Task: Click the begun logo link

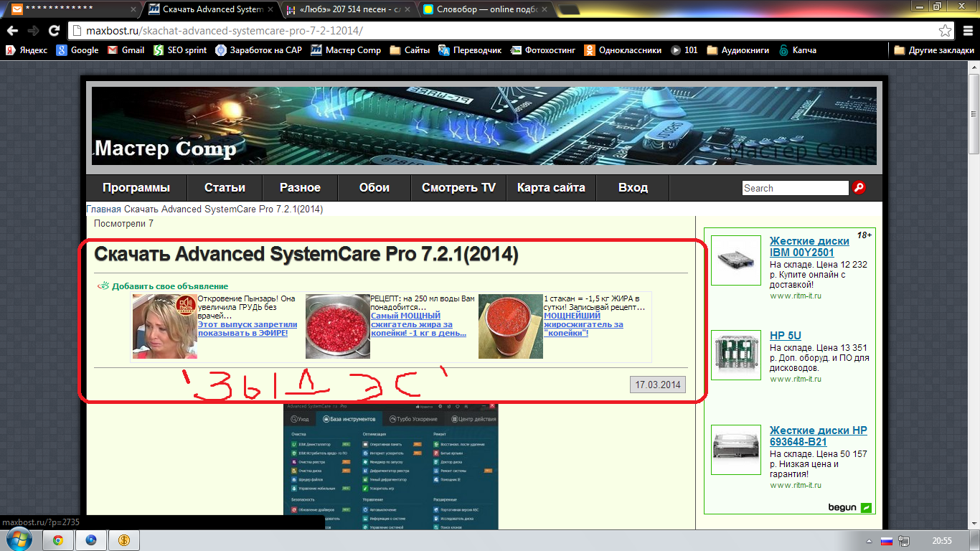Action: [850, 507]
